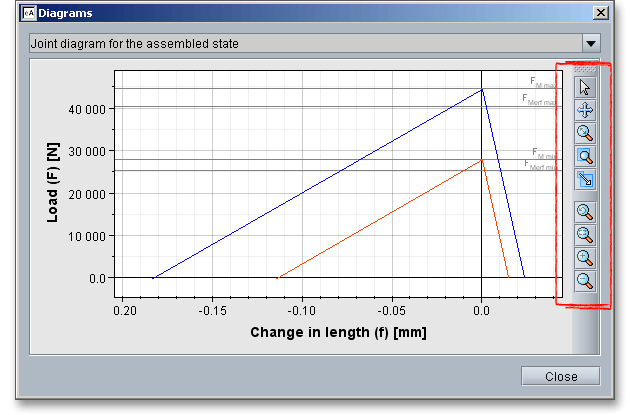The width and height of the screenshot is (630, 415).
Task: Click the third magnifier in the lower group
Action: (x=586, y=258)
